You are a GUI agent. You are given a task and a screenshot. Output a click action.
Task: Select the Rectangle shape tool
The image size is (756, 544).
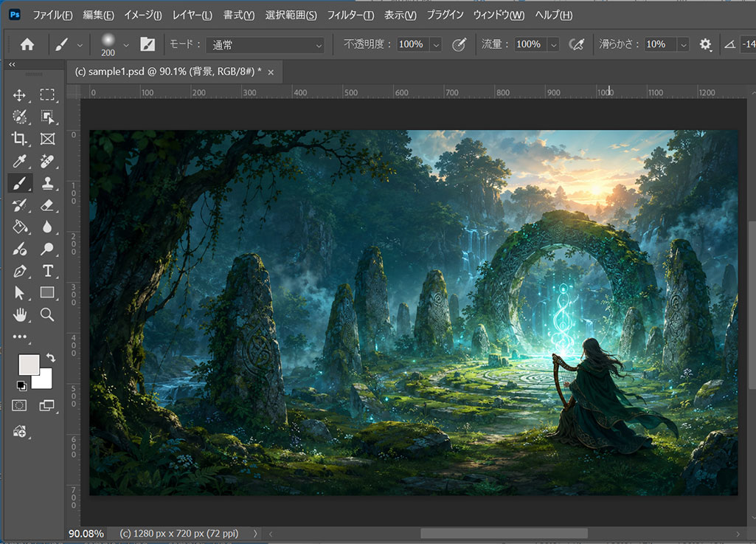click(47, 292)
